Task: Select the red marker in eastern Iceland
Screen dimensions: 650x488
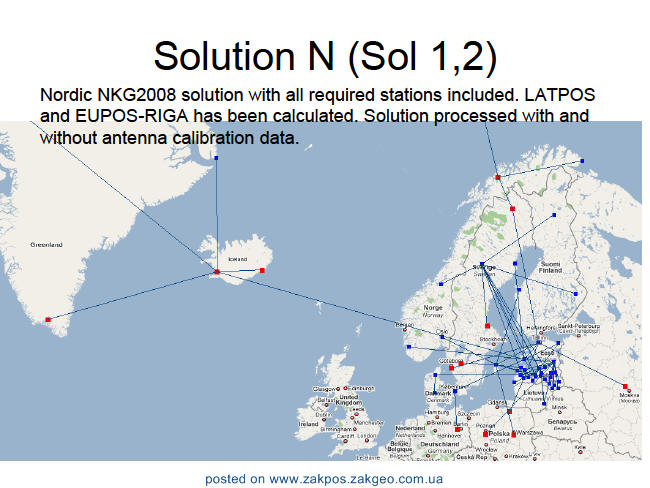Action: point(262,270)
